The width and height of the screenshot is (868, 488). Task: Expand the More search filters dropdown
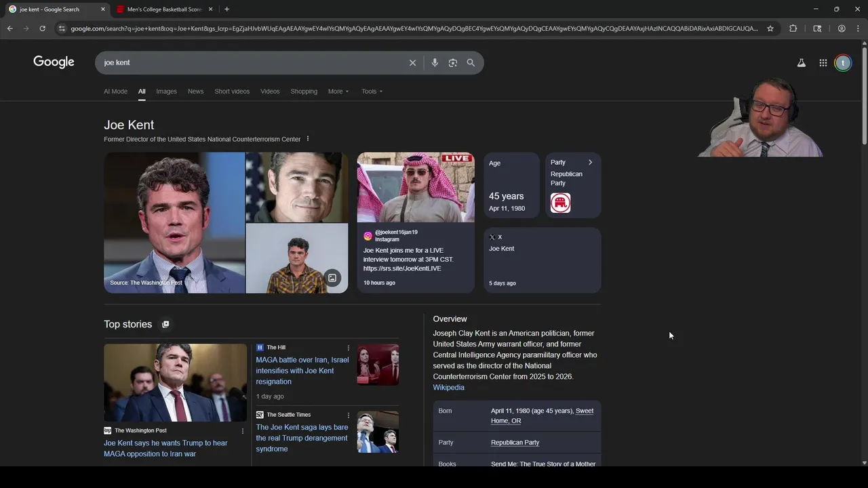click(338, 91)
